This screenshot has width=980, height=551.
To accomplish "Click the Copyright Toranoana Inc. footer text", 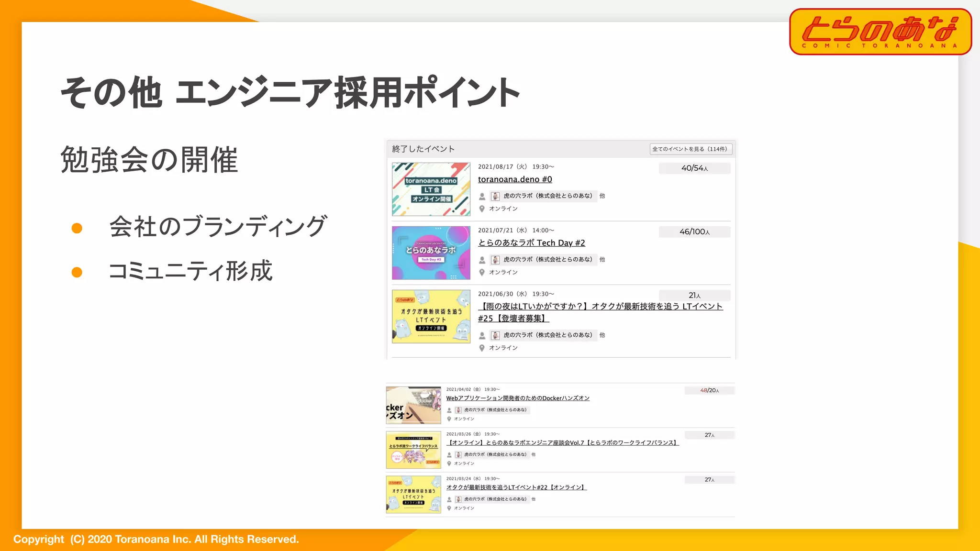I will tap(156, 540).
